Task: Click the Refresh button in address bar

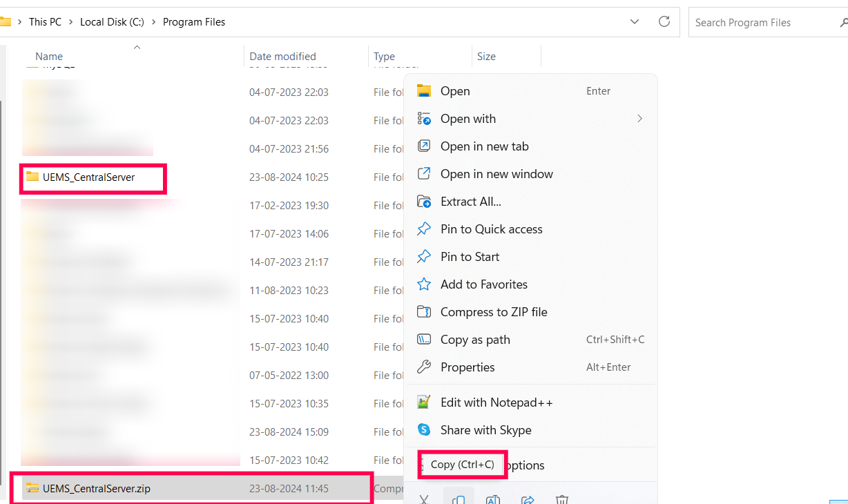Action: [664, 21]
